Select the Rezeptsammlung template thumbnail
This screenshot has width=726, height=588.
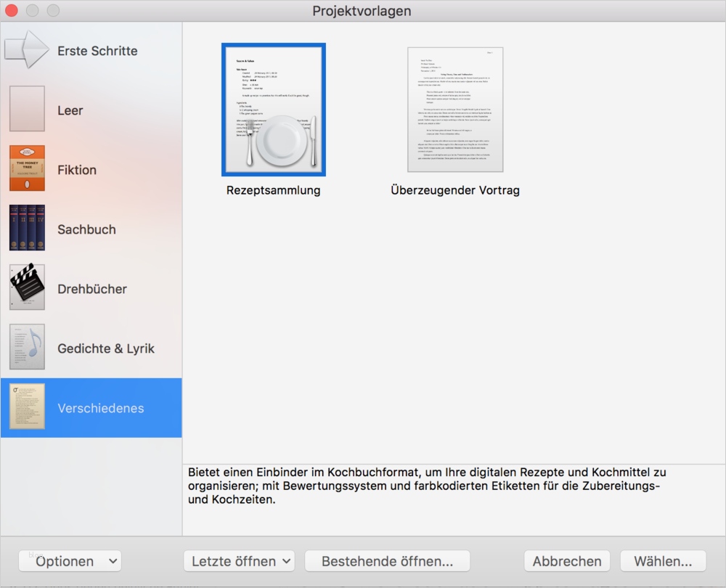pos(274,110)
